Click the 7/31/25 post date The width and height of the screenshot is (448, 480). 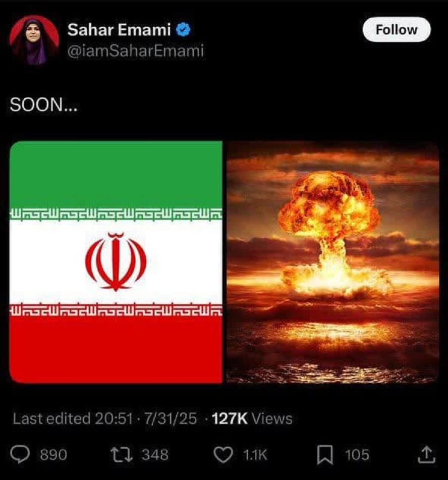point(171,418)
